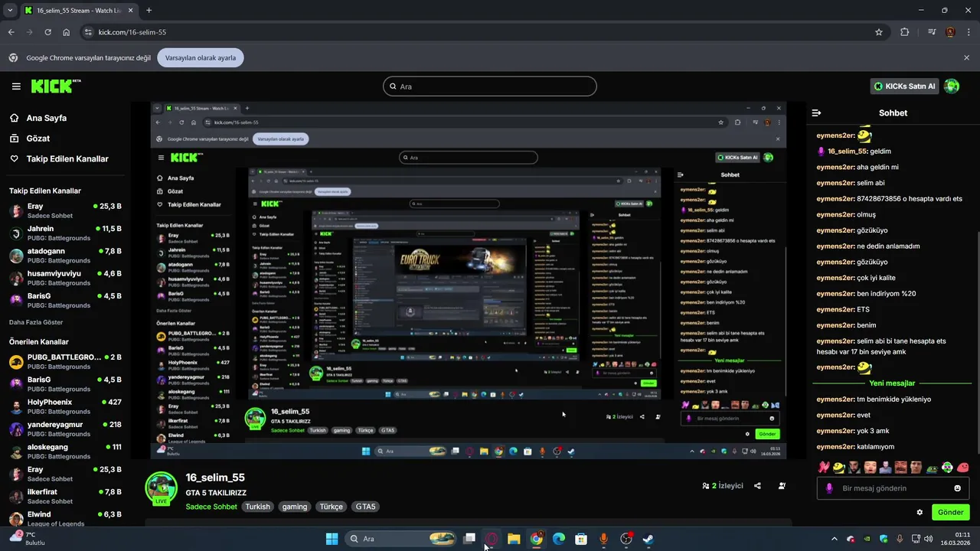980x551 pixels.
Task: Click the 16_selim_55 chat username
Action: [x=848, y=152]
